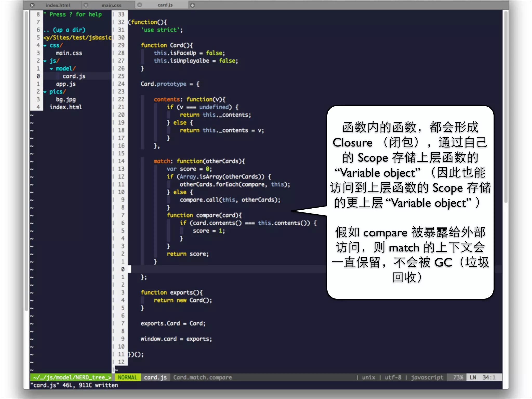
Task: Open main.css in the file tree
Action: tap(69, 53)
